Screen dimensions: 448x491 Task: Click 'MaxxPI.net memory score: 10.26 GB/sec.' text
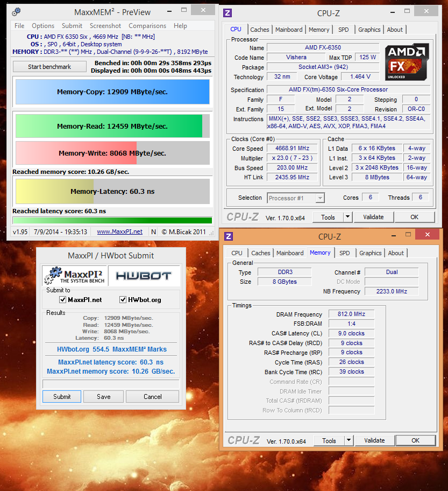(x=111, y=371)
